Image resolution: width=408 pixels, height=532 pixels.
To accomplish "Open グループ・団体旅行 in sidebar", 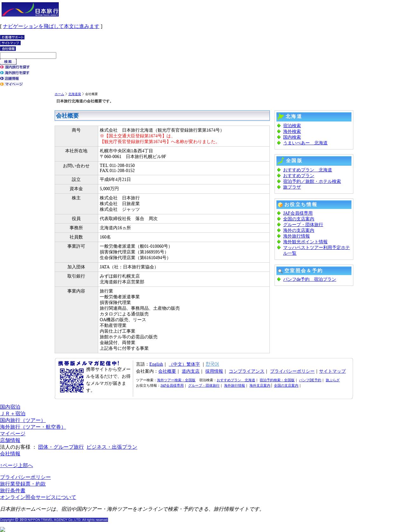I will tap(303, 225).
